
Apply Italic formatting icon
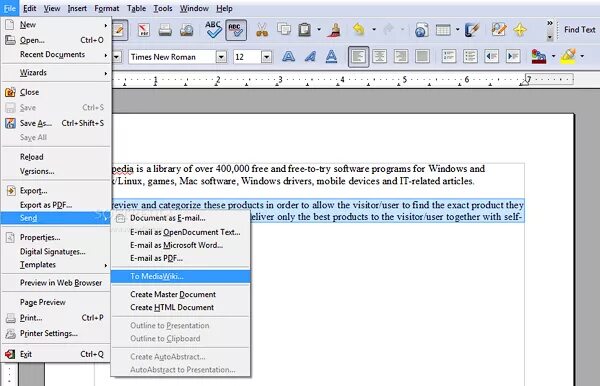pyautogui.click(x=310, y=57)
